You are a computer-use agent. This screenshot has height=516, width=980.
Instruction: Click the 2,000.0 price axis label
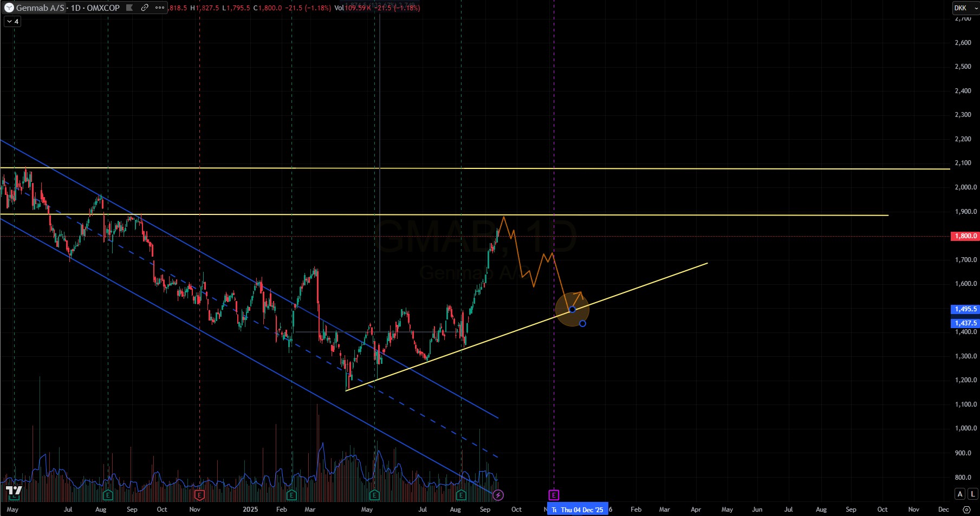965,187
